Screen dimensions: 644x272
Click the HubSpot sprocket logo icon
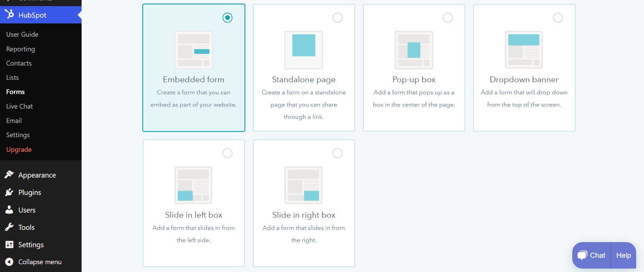click(x=10, y=14)
